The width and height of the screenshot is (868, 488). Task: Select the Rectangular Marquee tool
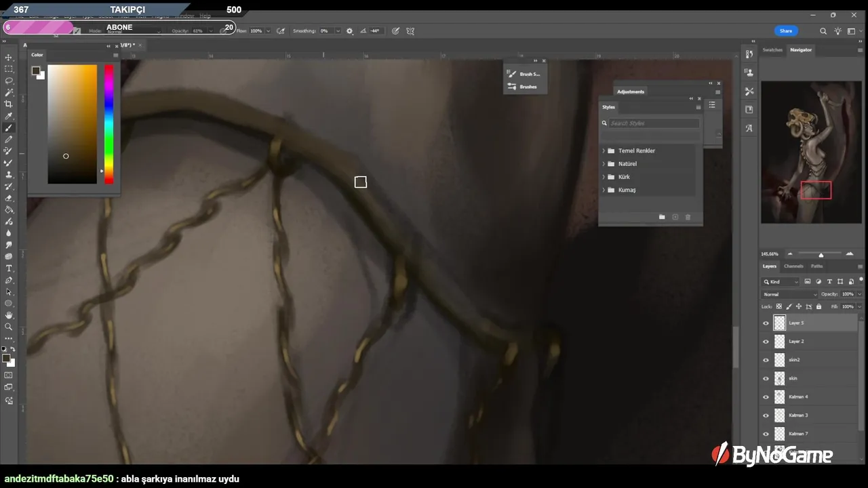(9, 68)
